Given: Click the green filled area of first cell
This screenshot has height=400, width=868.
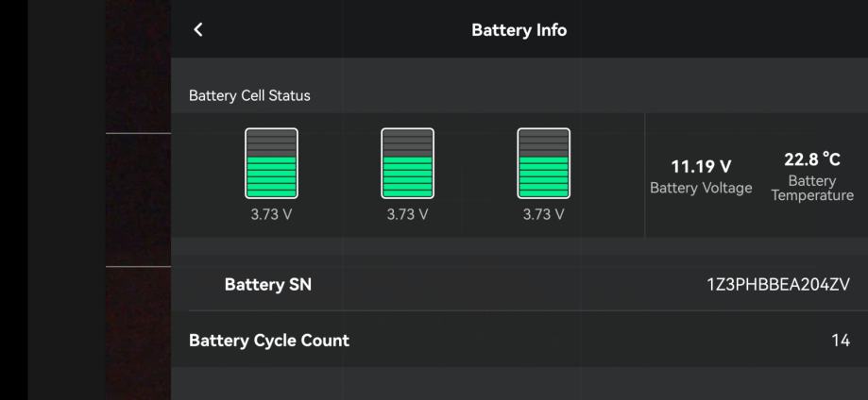Looking at the screenshot, I should pyautogui.click(x=271, y=175).
